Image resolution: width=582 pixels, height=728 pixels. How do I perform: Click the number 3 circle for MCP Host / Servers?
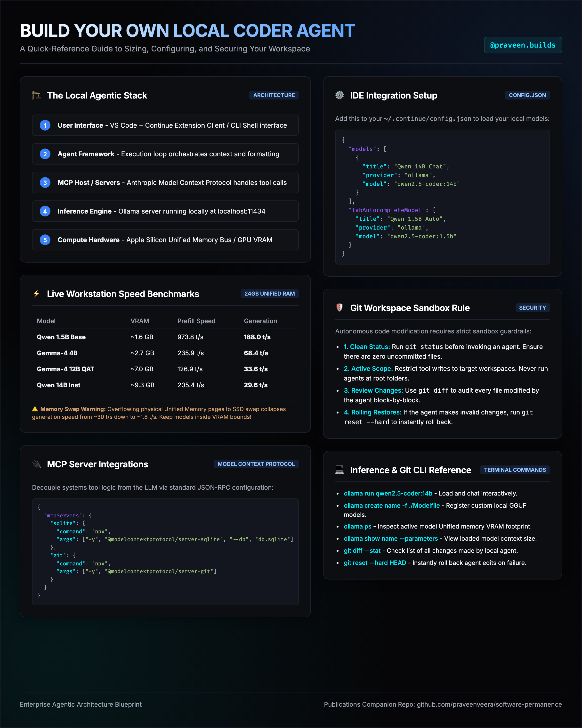[x=45, y=183]
